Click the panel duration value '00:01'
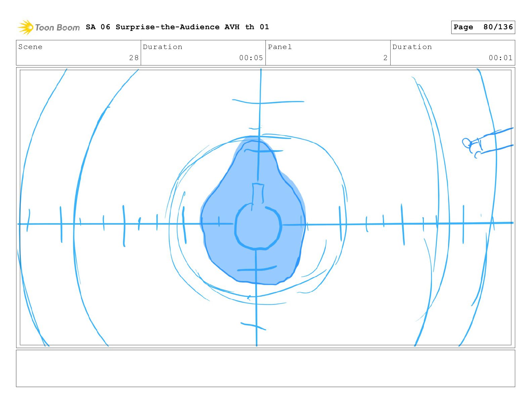The image size is (532, 411). (500, 58)
